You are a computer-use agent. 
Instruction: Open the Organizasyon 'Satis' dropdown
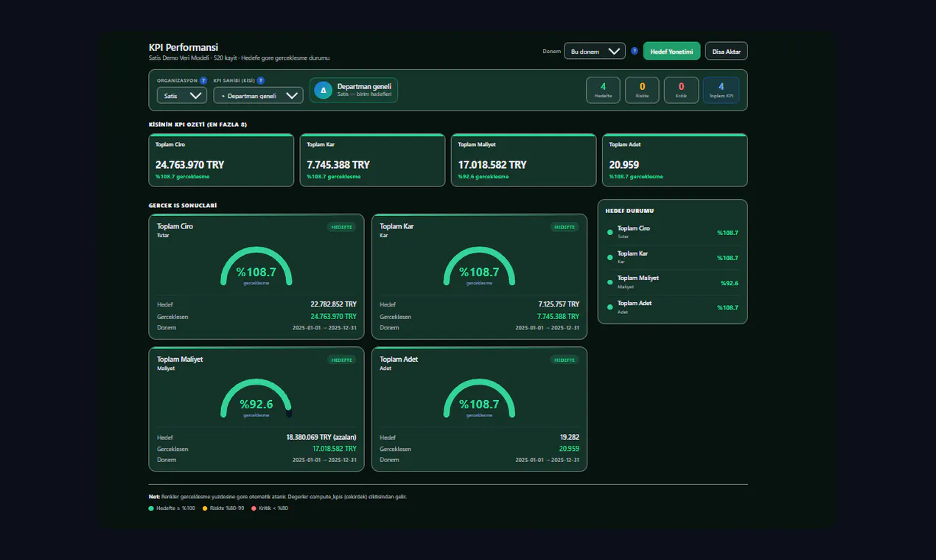182,95
